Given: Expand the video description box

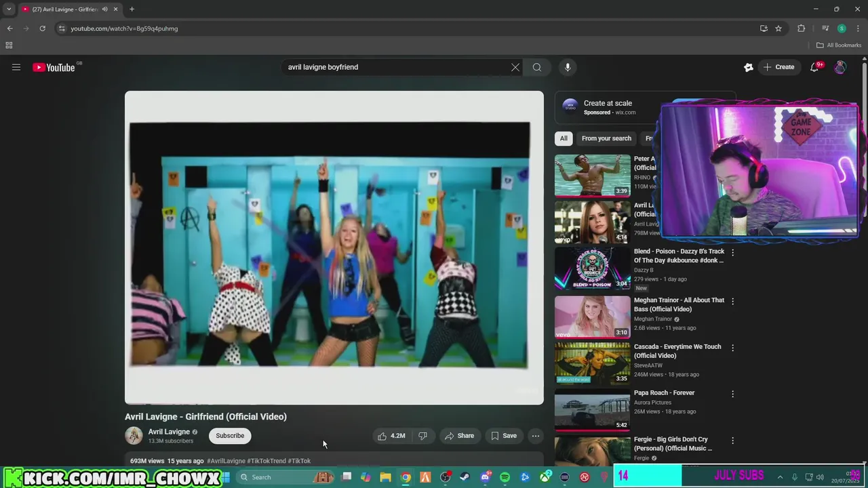Looking at the screenshot, I should [x=334, y=460].
